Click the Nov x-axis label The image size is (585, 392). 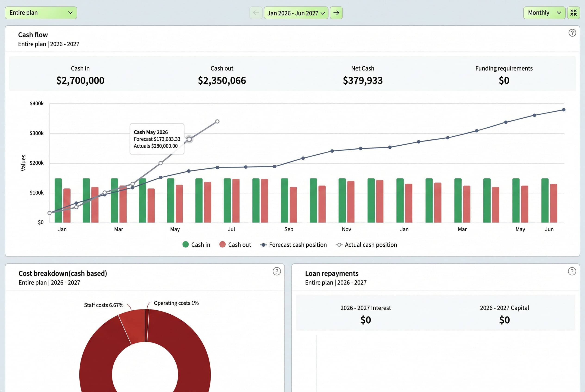click(x=346, y=229)
